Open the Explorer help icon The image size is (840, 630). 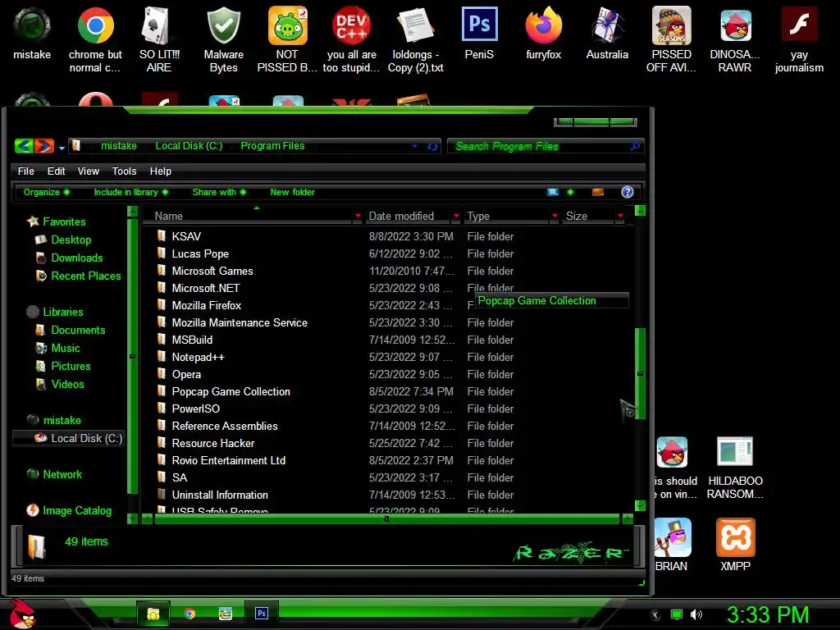pos(628,192)
